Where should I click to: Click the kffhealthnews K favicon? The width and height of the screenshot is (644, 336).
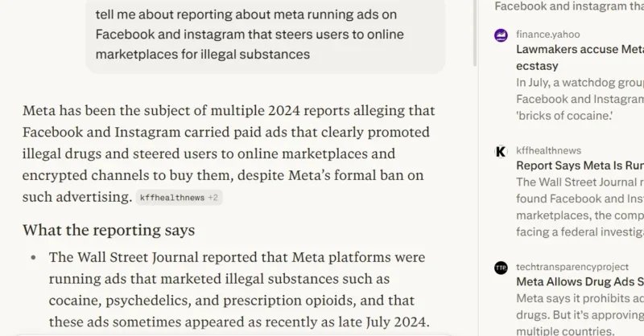click(501, 151)
